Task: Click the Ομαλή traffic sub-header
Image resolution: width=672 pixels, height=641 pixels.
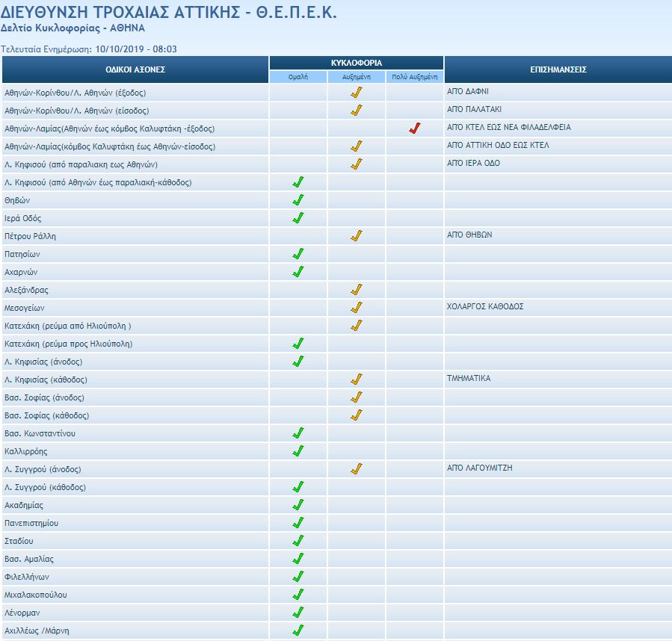Action: 298,77
